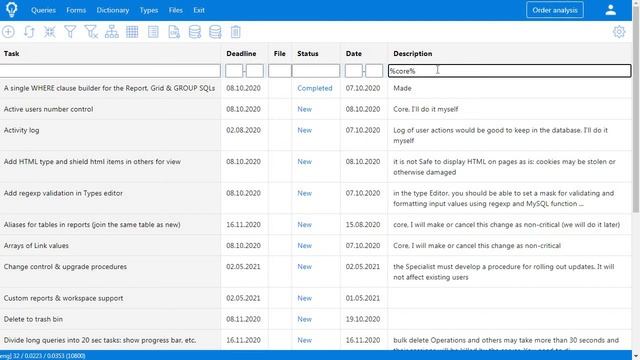Open the Dictionary menu

pyautogui.click(x=113, y=10)
